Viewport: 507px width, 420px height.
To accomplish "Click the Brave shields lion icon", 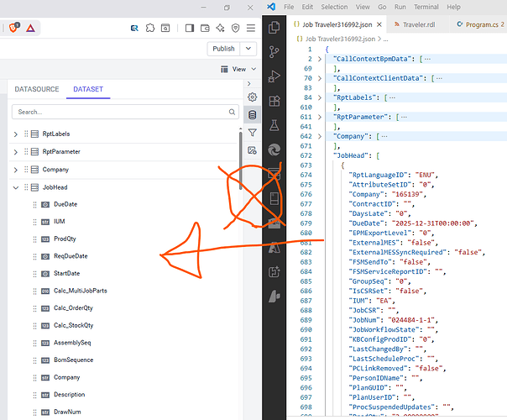I will [x=14, y=28].
